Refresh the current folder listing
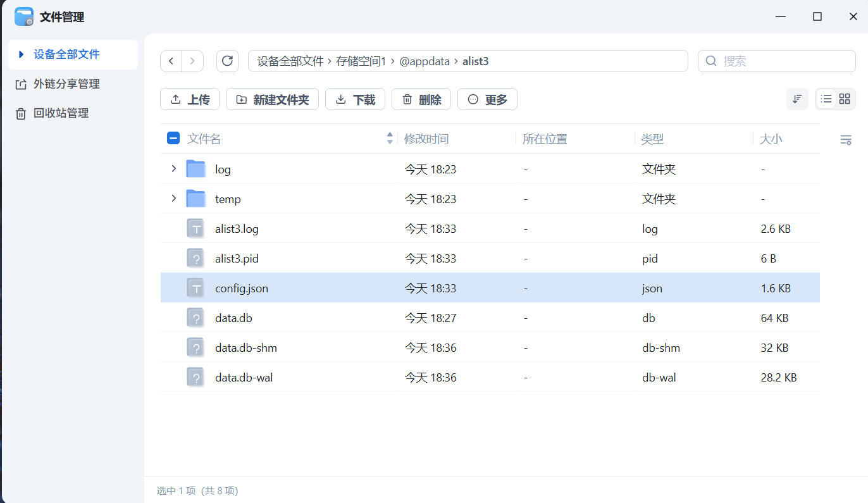The image size is (868, 503). 227,61
